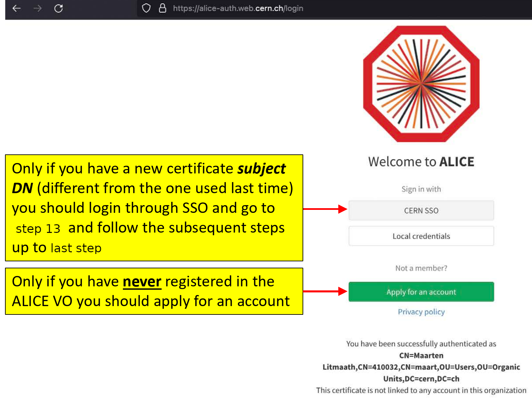Click the 'Sign in with' label
The image size is (532, 399).
421,189
